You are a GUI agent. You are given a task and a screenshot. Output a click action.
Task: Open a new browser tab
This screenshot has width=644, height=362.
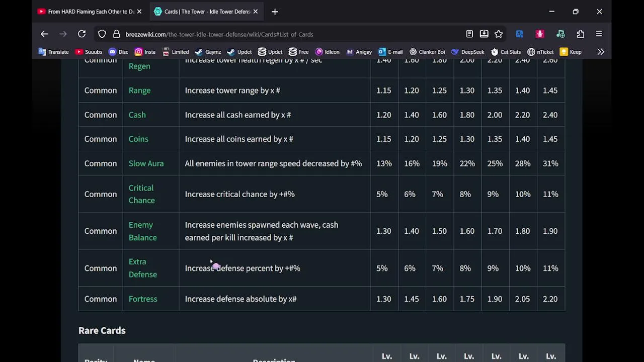pos(275,12)
